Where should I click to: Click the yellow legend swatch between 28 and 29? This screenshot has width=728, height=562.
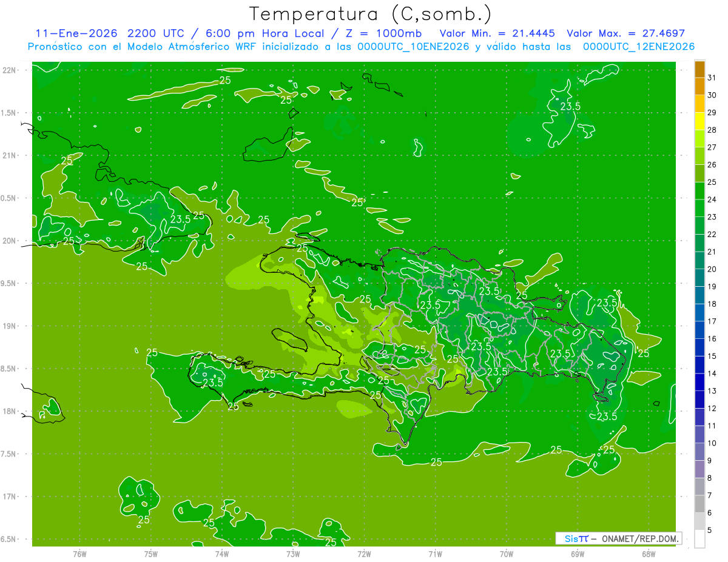pos(699,121)
